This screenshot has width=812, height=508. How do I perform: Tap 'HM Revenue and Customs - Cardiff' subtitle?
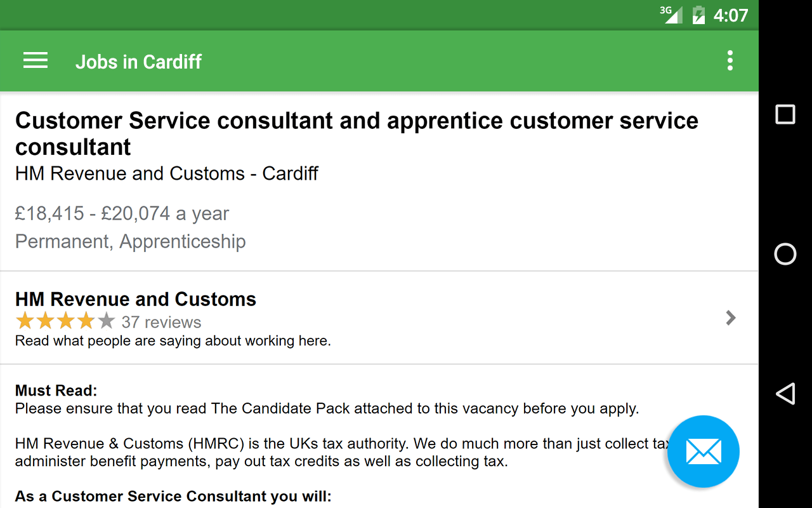(x=166, y=173)
